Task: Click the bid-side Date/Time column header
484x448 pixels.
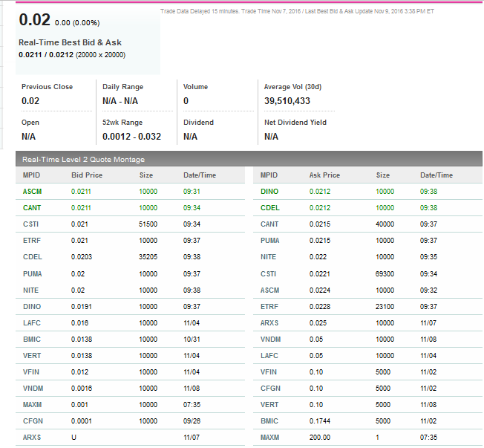Action: click(200, 175)
